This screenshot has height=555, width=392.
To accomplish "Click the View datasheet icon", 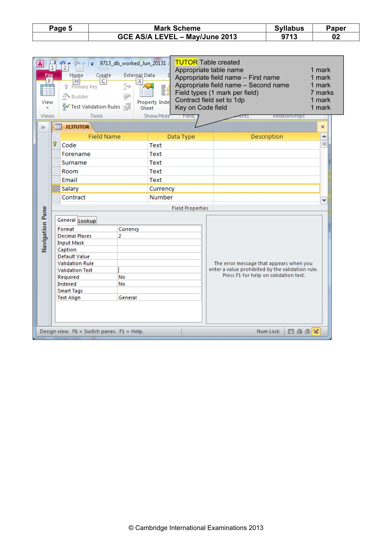I will pos(47,90).
